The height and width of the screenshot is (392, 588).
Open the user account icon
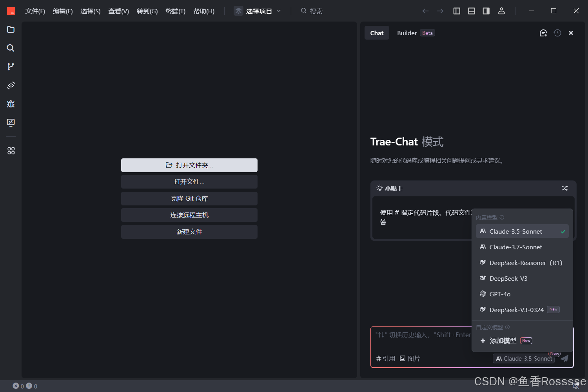(501, 11)
